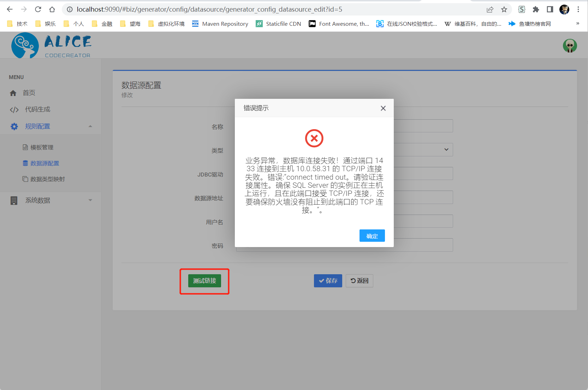
Task: Bookmark this page with the star icon
Action: 504,10
